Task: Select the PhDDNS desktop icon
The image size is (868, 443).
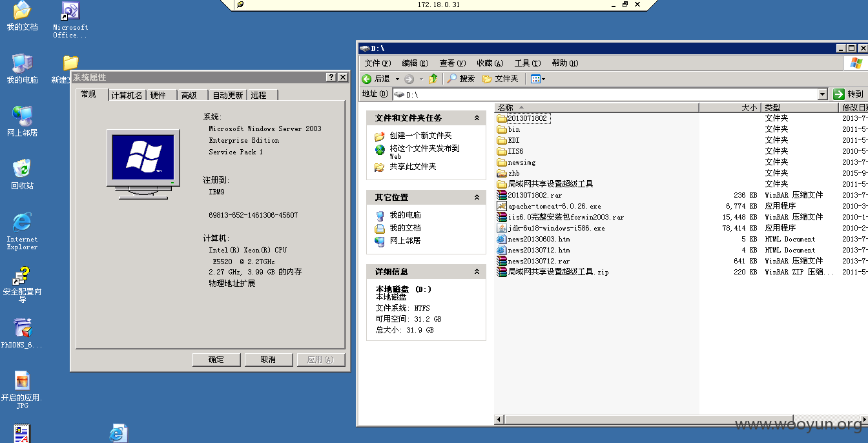Action: (22, 334)
